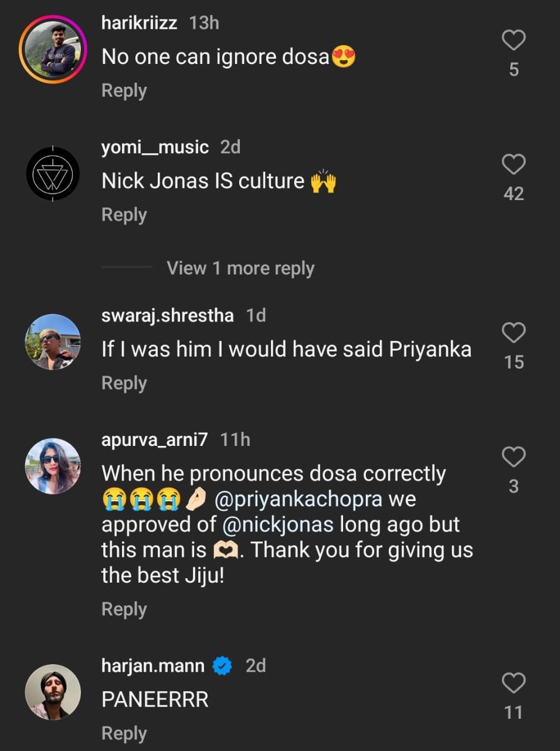The image size is (560, 751).
Task: Reply to harikriizz's comment
Action: 124,90
